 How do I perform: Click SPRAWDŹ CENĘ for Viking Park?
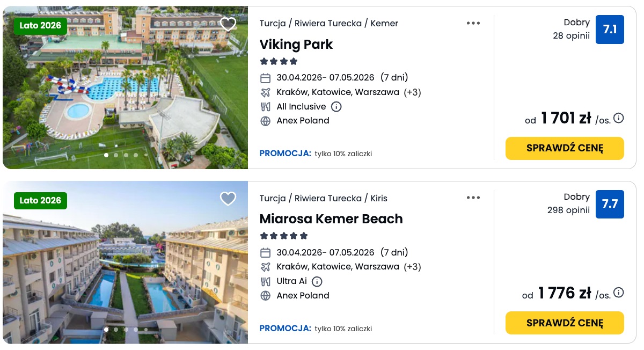click(x=565, y=148)
